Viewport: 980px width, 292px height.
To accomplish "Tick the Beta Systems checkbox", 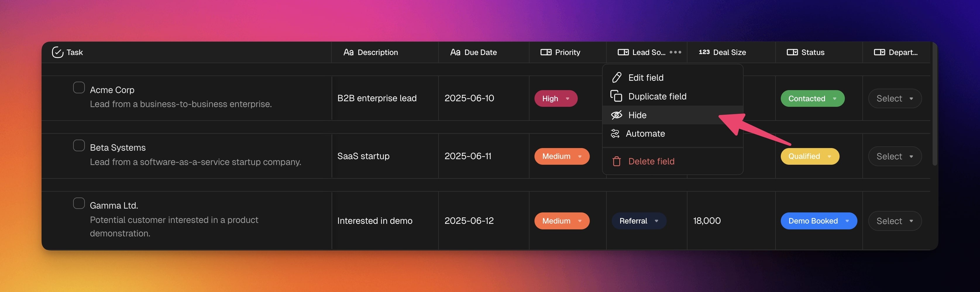I will pos(79,145).
